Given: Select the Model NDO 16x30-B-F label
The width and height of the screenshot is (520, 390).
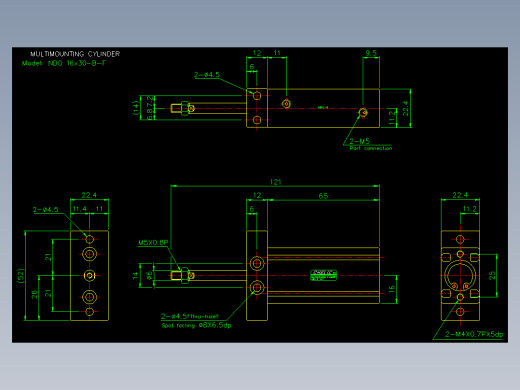Looking at the screenshot, I should pos(64,63).
